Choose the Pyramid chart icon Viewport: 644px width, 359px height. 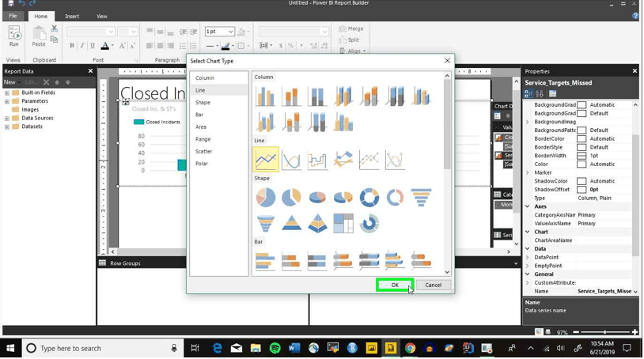(x=291, y=223)
